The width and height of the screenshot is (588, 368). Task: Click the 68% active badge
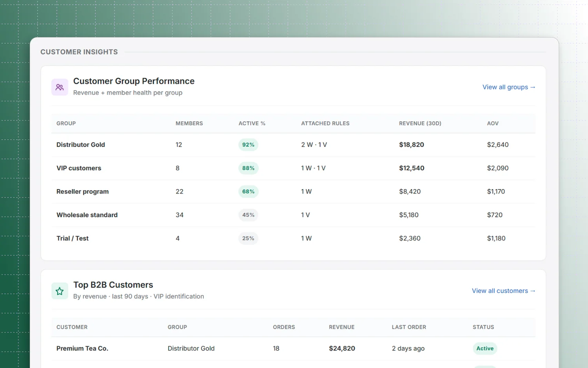pyautogui.click(x=248, y=191)
